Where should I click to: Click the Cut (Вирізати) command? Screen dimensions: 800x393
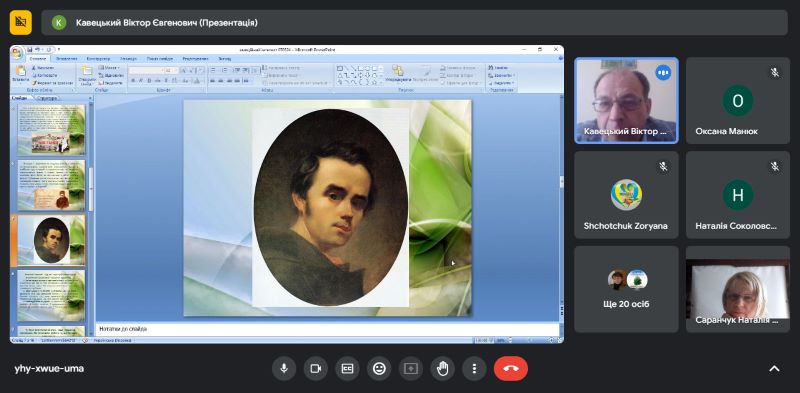click(43, 68)
